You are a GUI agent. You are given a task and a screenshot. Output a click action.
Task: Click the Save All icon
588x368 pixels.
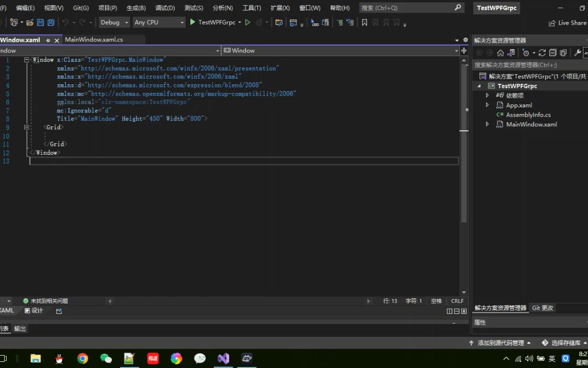(x=51, y=22)
